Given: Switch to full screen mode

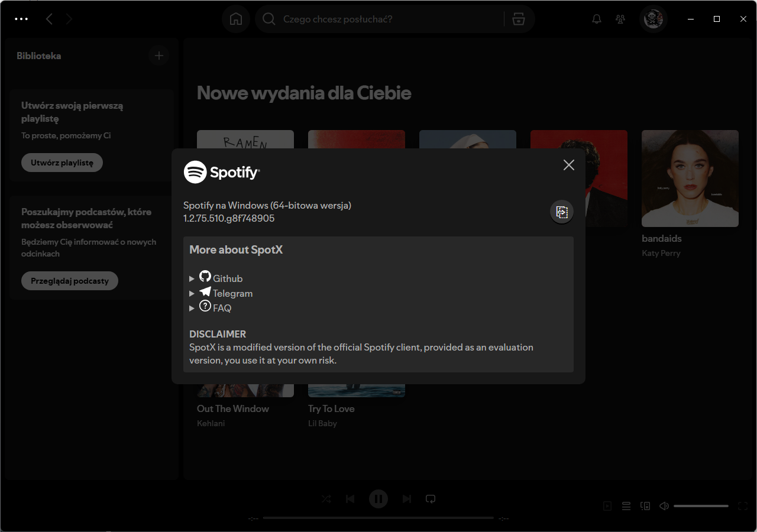Looking at the screenshot, I should pos(743,506).
